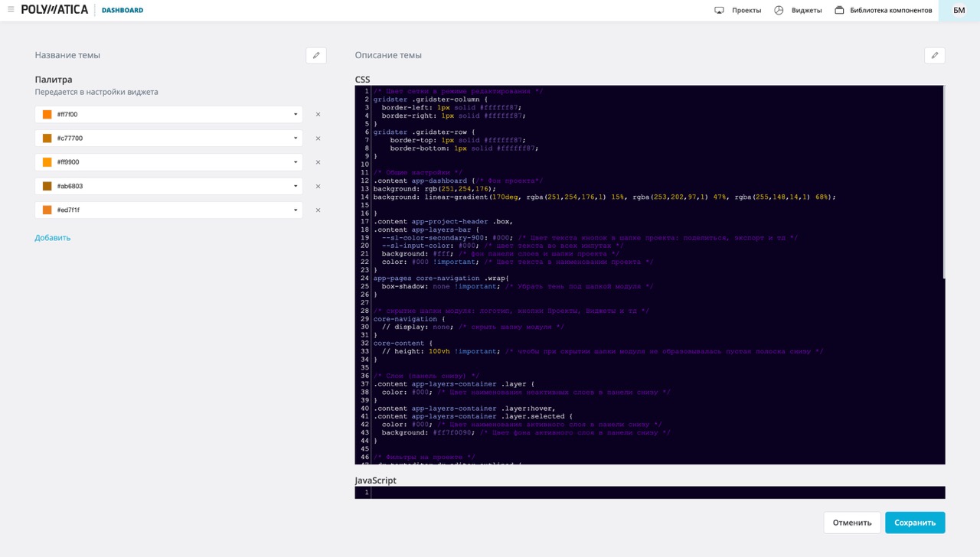Click the Polymatica Dashboard logo
The image size is (980, 557).
pos(83,10)
